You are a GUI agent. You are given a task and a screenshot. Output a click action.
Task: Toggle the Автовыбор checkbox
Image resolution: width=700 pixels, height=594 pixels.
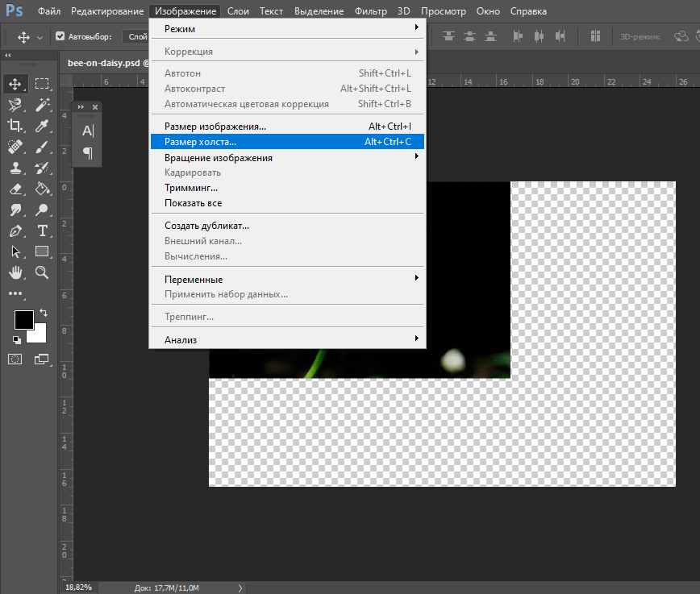(60, 36)
